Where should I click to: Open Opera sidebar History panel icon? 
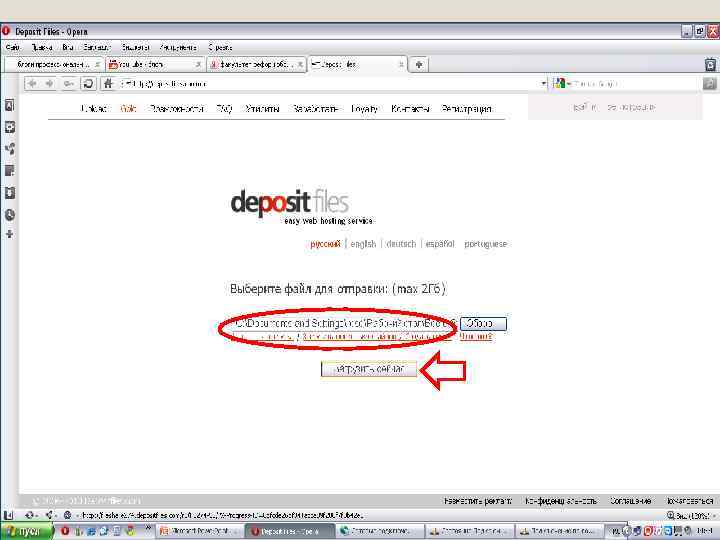(10, 215)
